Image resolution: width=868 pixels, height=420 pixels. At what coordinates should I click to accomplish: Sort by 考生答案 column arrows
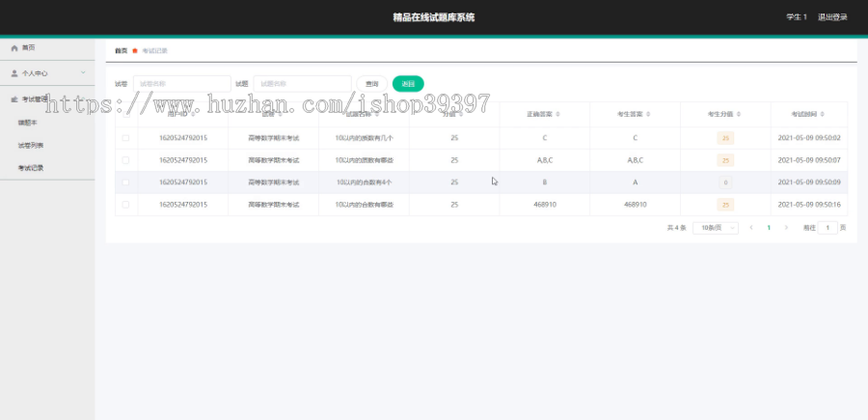pyautogui.click(x=648, y=114)
